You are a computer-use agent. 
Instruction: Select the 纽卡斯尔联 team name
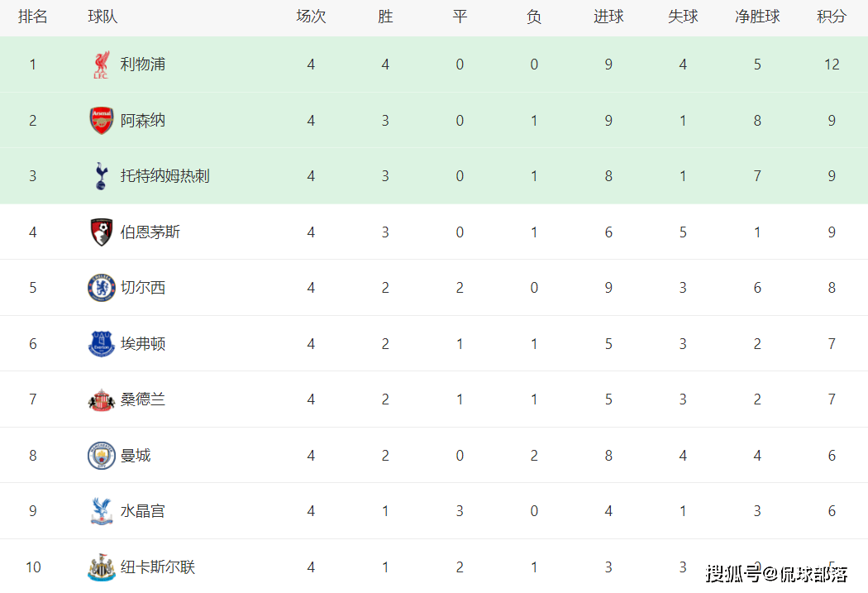(158, 567)
